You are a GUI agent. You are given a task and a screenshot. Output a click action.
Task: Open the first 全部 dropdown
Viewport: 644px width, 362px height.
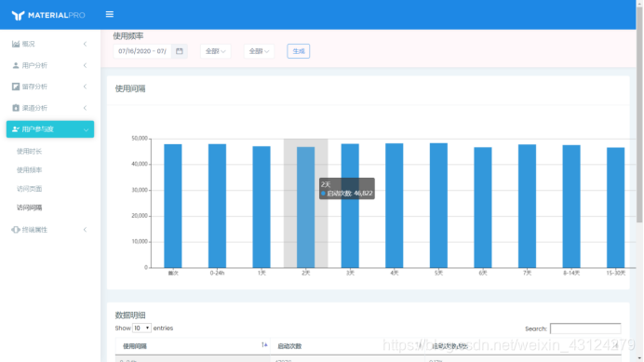click(x=216, y=51)
